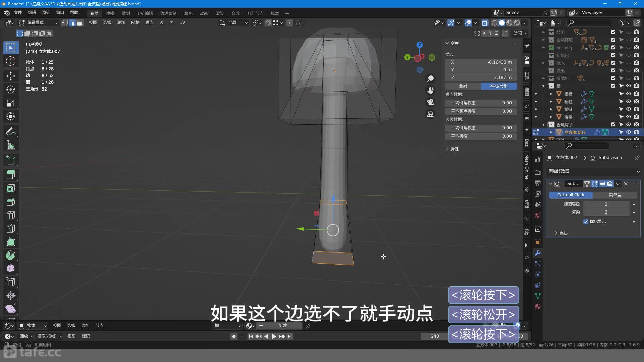
Task: Select the Poly Build tool
Action: [11, 242]
